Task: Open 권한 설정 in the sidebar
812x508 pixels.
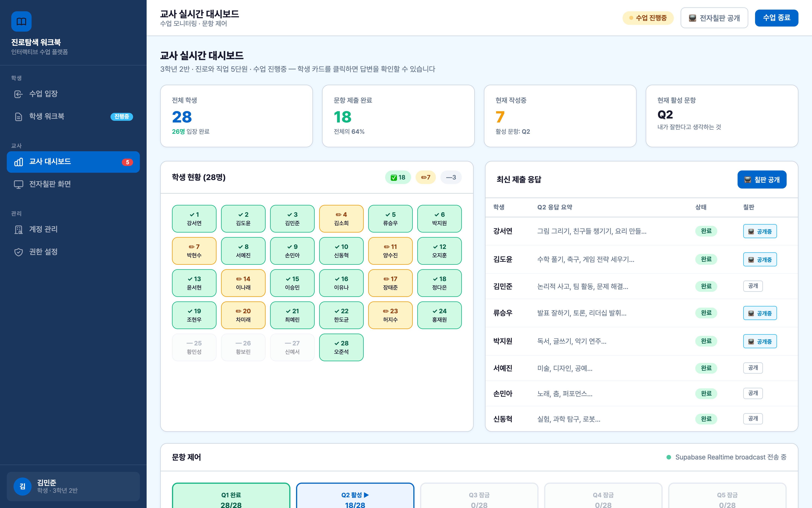Action: click(73, 252)
